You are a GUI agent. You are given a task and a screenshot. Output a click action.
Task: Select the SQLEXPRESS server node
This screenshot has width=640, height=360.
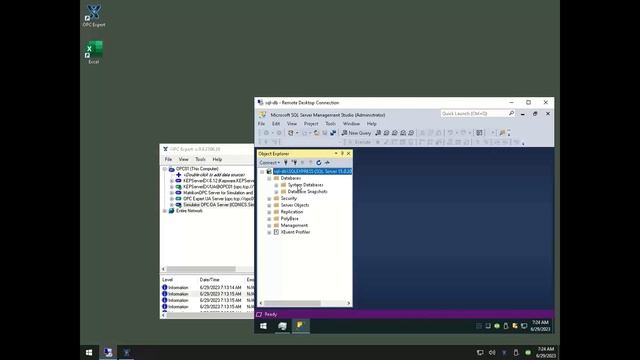[312, 171]
